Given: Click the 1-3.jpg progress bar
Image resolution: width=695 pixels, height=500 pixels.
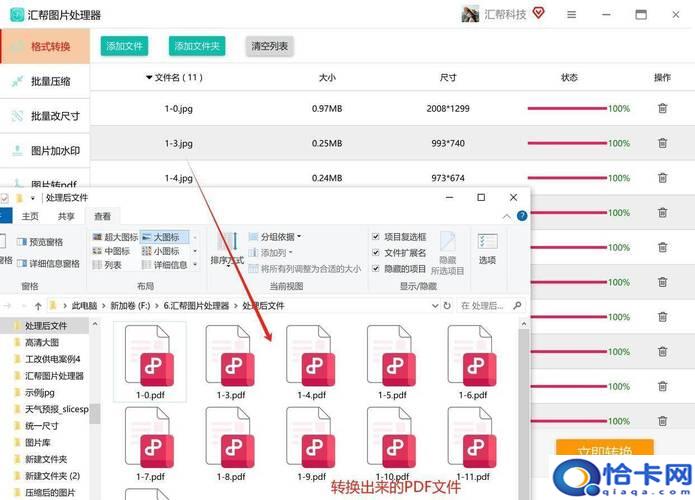Looking at the screenshot, I should pos(567,143).
